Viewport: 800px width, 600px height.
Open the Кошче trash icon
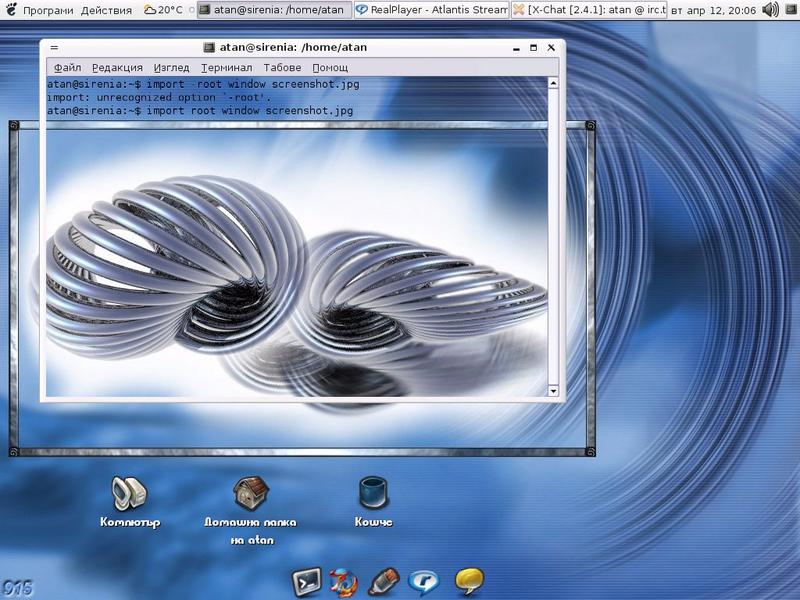click(x=373, y=493)
